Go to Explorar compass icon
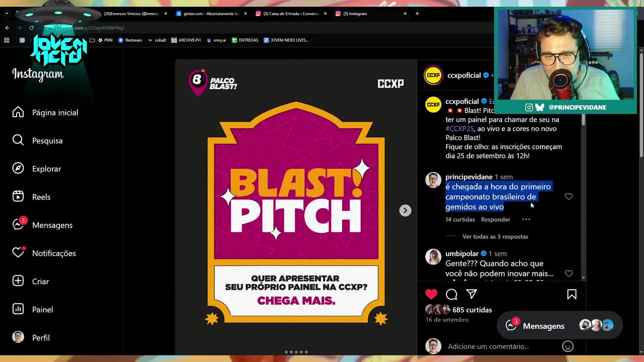The width and height of the screenshot is (644, 362). [18, 168]
